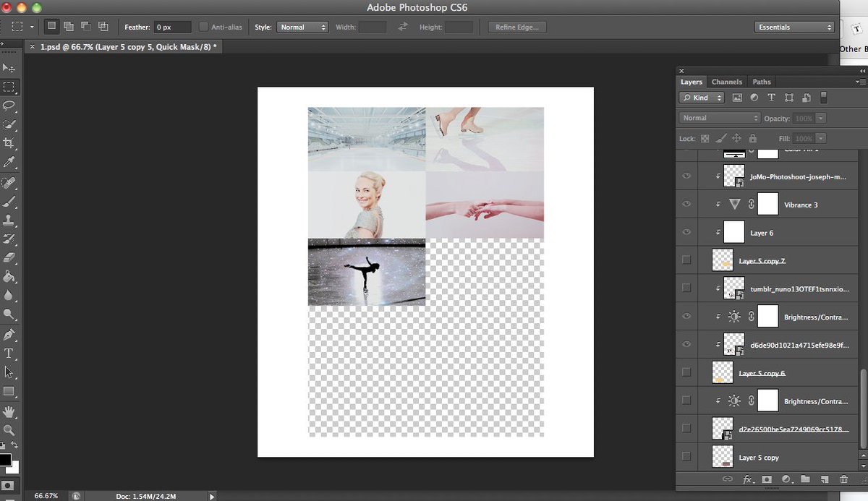Image resolution: width=868 pixels, height=501 pixels.
Task: Click Lock image pixels brush icon
Action: (x=721, y=138)
